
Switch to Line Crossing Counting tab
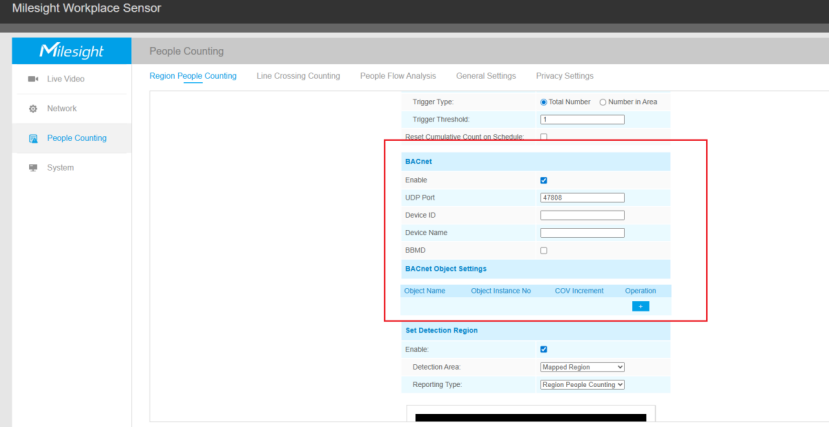pos(298,76)
